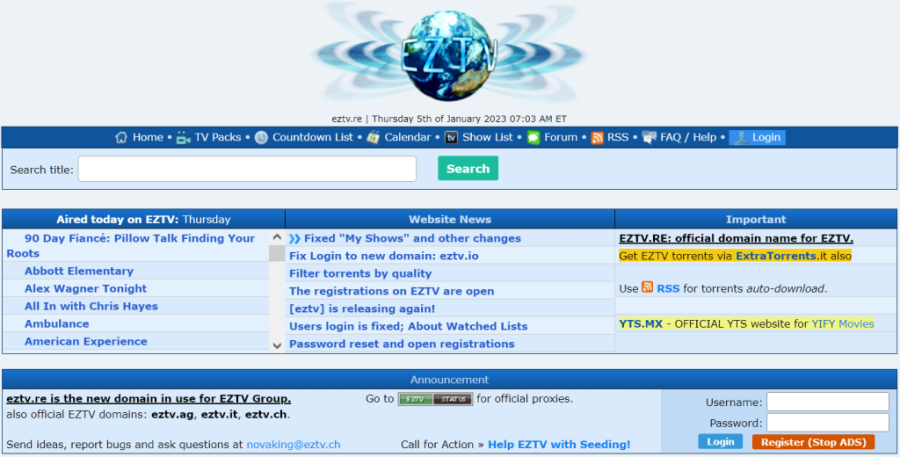The width and height of the screenshot is (900, 457).
Task: Open [eztv] is releasing again! news
Action: (362, 309)
